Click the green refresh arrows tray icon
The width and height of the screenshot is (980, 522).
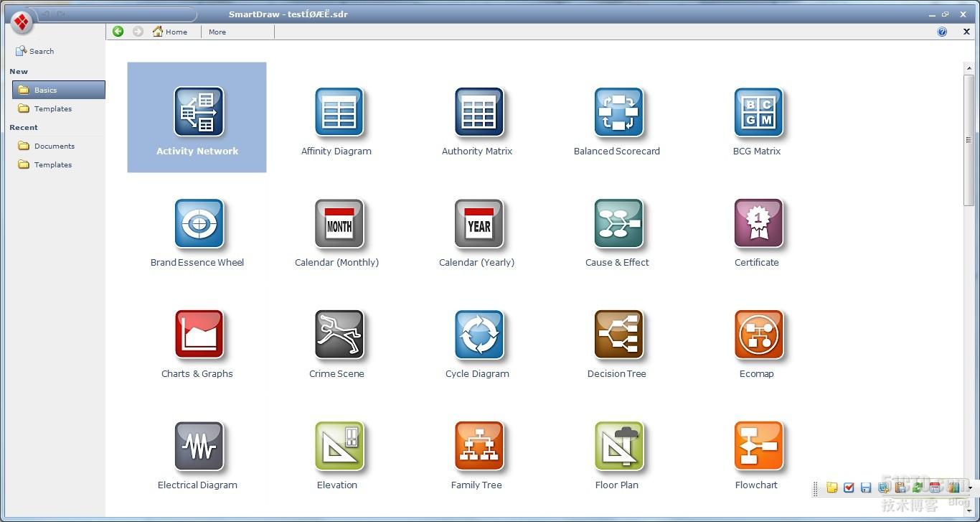tap(918, 488)
